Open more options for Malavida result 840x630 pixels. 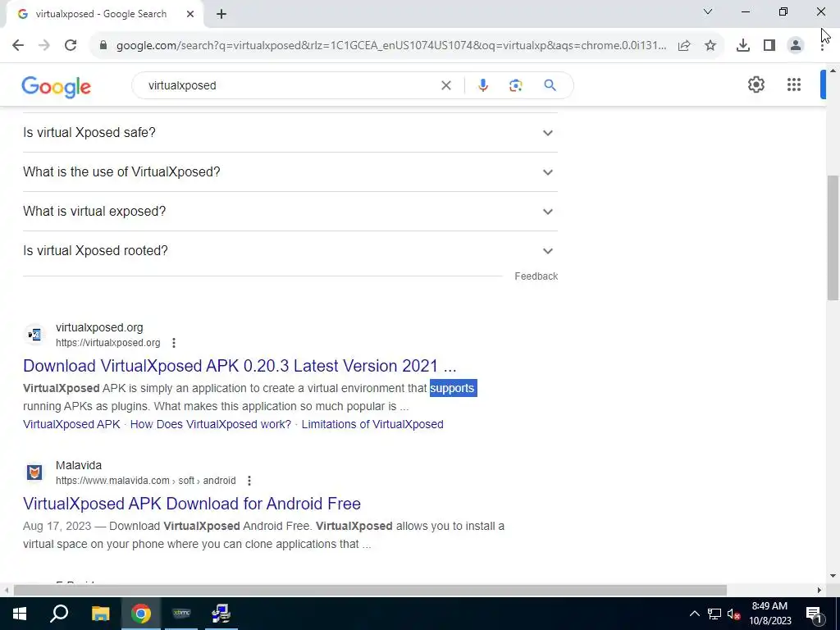pos(249,481)
